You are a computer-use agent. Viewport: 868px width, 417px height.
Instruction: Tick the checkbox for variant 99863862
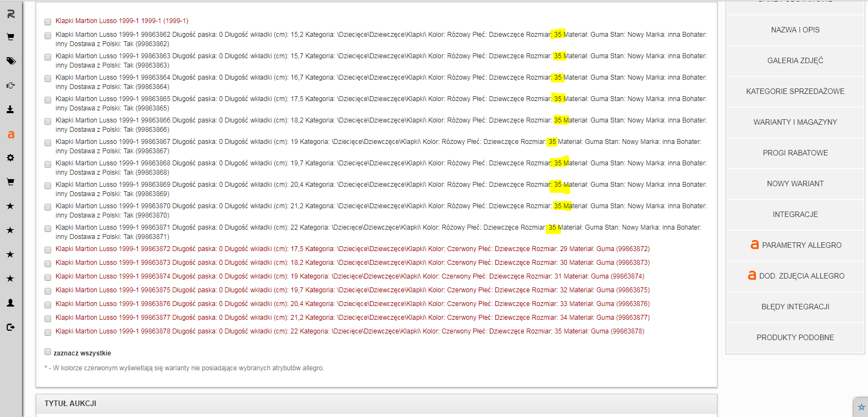[48, 36]
